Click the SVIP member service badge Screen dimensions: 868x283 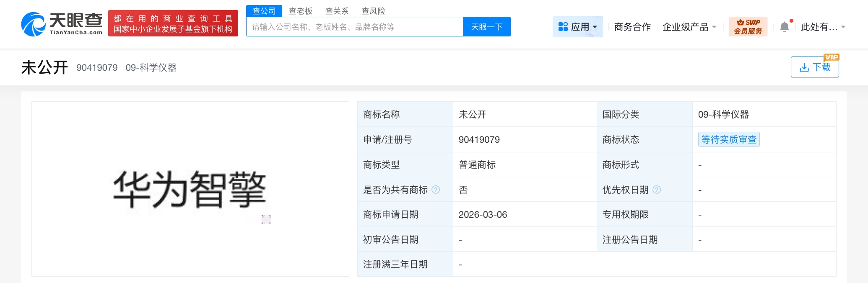[x=748, y=27]
